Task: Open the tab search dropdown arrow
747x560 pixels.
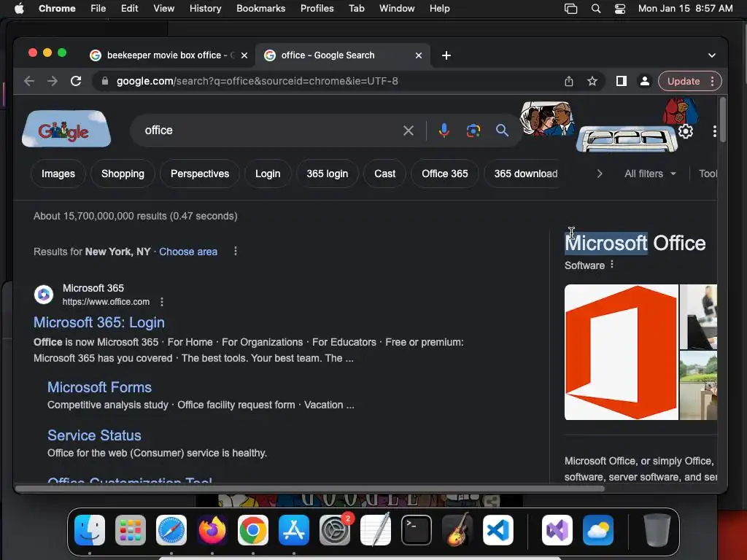Action: point(712,55)
